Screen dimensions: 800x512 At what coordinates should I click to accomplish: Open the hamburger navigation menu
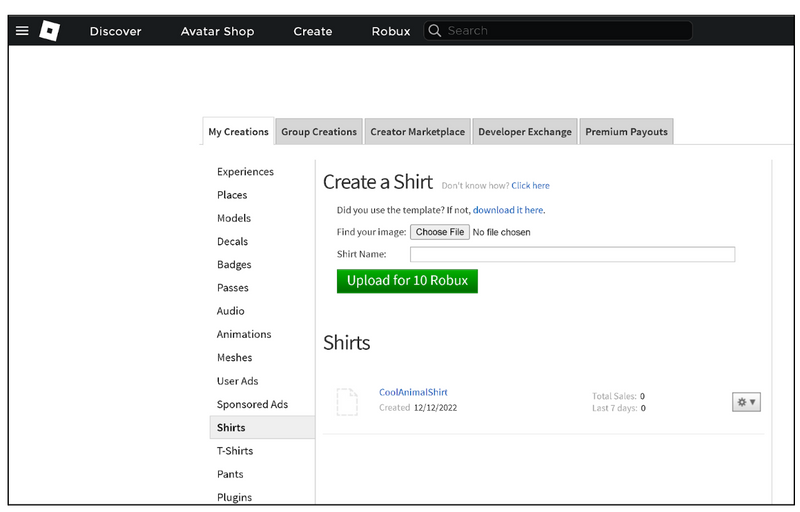22,31
